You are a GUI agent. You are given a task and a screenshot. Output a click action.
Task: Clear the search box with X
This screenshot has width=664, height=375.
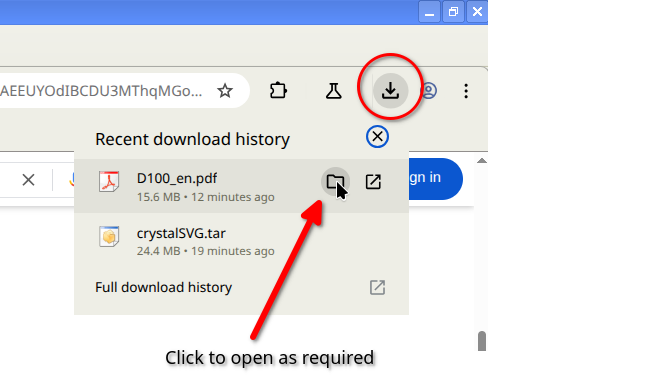coord(28,180)
